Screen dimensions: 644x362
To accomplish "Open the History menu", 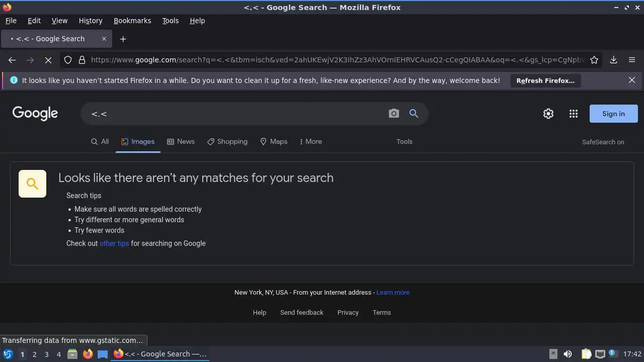I will tap(91, 21).
